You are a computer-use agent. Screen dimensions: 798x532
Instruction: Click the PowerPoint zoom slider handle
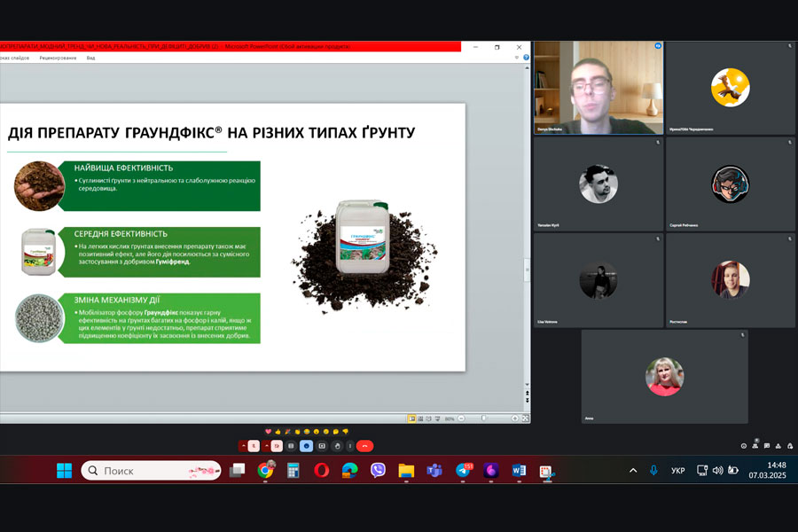tap(483, 419)
